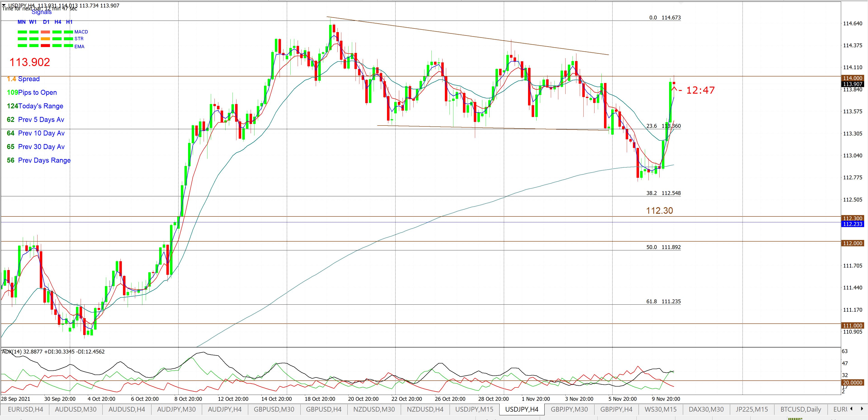Click the green H1 EMA signal block

(68, 45)
